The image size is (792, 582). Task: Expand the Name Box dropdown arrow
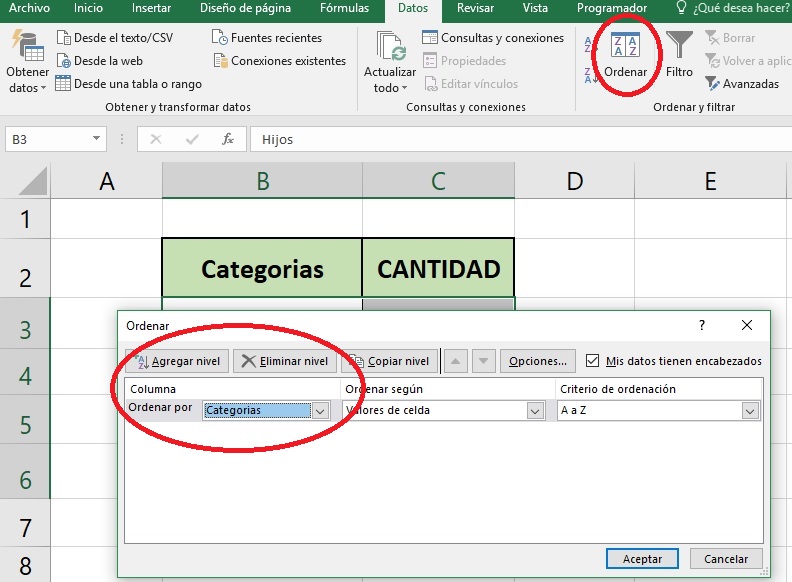[x=97, y=140]
